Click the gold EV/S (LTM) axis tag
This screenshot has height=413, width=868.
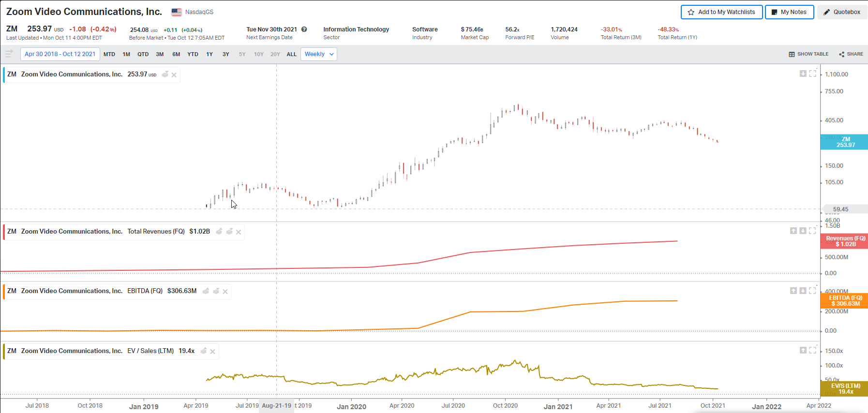click(x=844, y=389)
